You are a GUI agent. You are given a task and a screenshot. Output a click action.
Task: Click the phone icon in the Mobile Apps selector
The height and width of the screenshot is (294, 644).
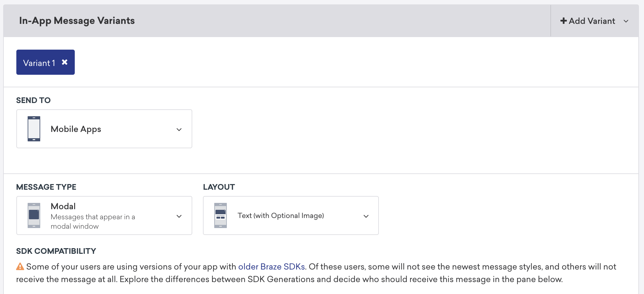(x=33, y=128)
